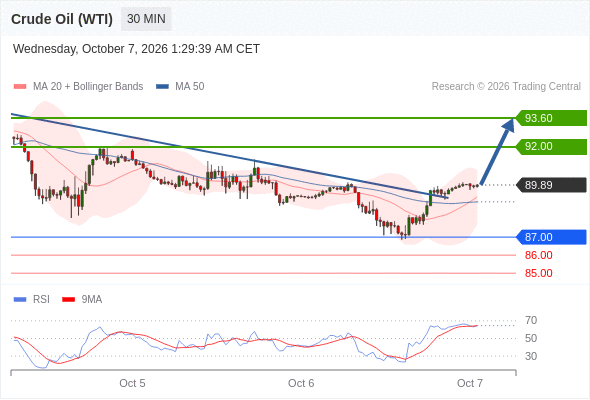Click the RSI legend swatch
The height and width of the screenshot is (400, 590).
point(20,300)
